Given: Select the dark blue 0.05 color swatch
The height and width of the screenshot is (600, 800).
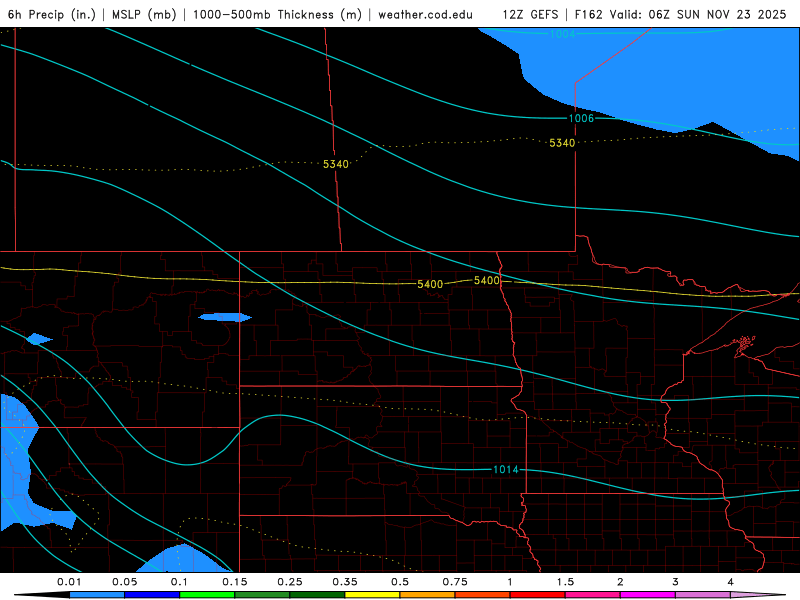Looking at the screenshot, I should pyautogui.click(x=152, y=595).
